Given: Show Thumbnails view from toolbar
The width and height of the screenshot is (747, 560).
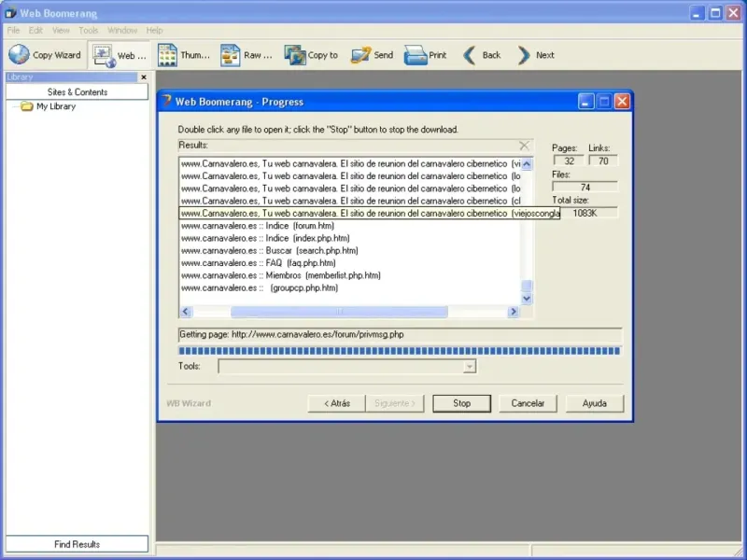Looking at the screenshot, I should [x=183, y=55].
